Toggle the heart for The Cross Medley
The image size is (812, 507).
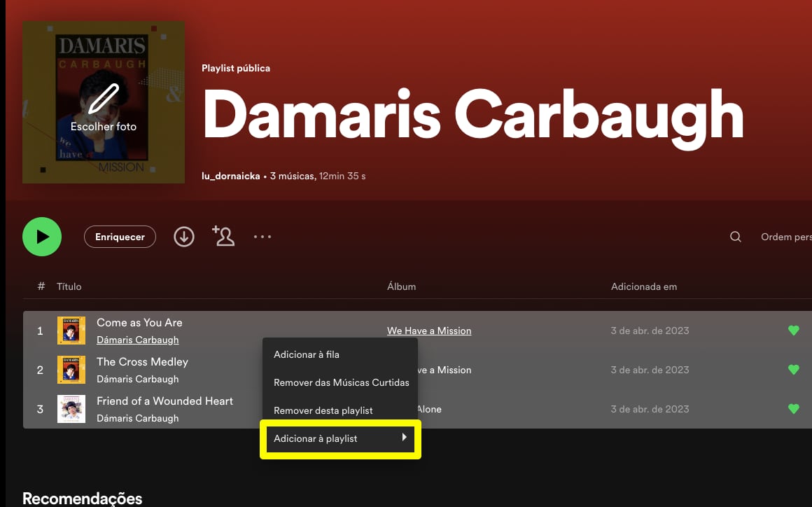click(x=793, y=370)
